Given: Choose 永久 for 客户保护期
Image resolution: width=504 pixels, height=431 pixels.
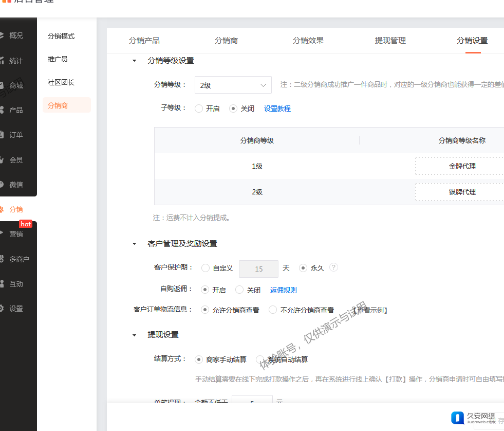Looking at the screenshot, I should click(x=303, y=268).
